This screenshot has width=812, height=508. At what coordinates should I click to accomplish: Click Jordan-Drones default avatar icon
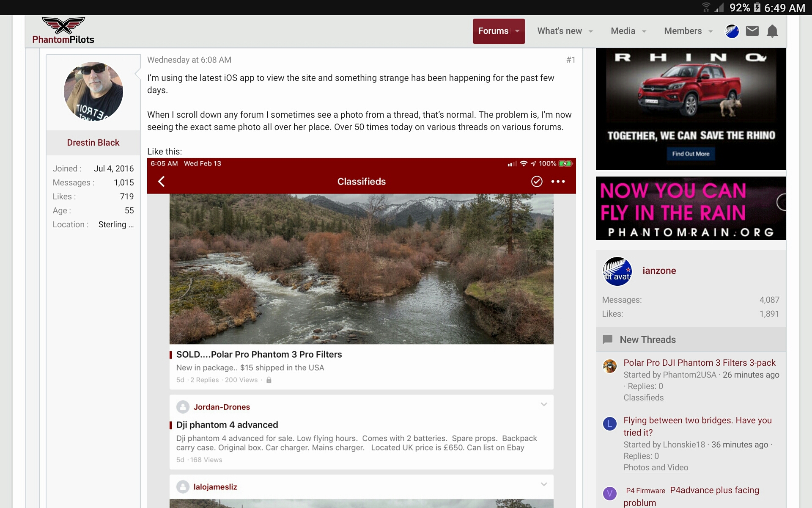coord(183,407)
